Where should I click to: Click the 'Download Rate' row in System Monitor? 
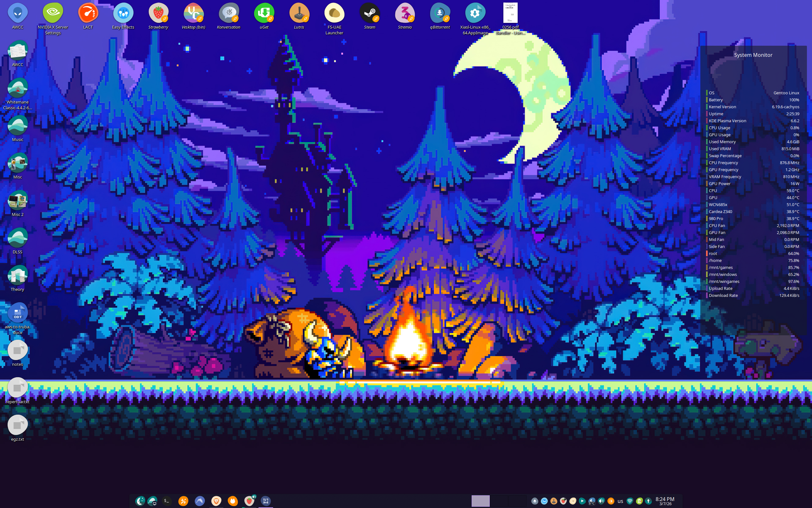click(753, 295)
